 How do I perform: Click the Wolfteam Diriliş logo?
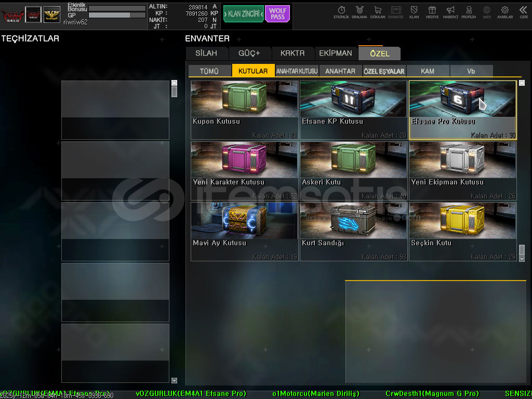pyautogui.click(x=12, y=15)
